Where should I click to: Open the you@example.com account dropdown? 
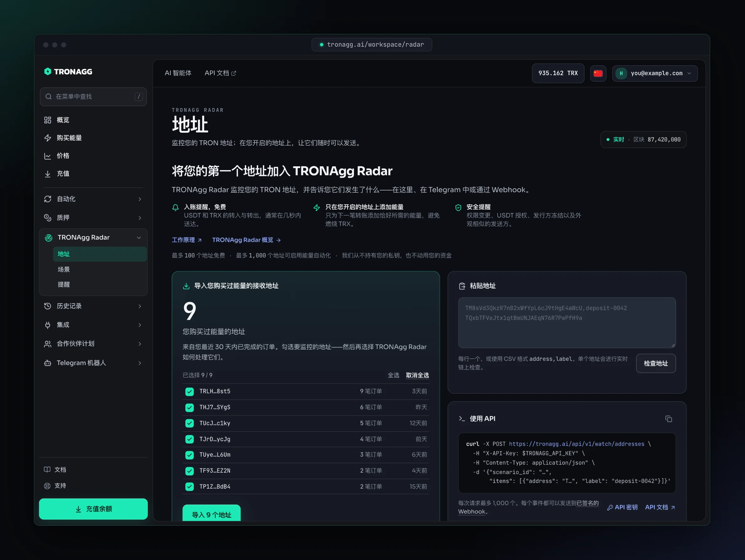pyautogui.click(x=655, y=73)
